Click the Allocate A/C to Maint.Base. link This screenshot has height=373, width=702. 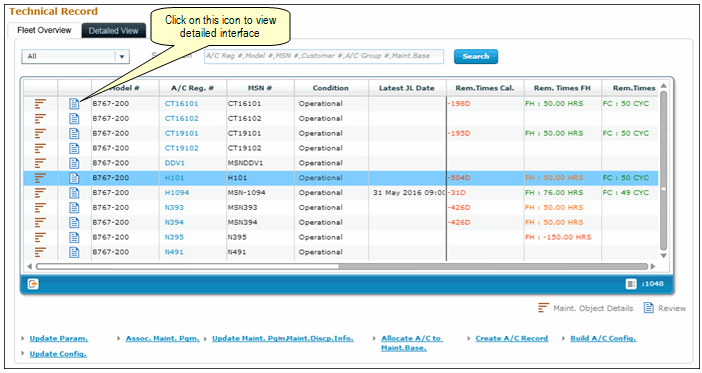click(411, 343)
